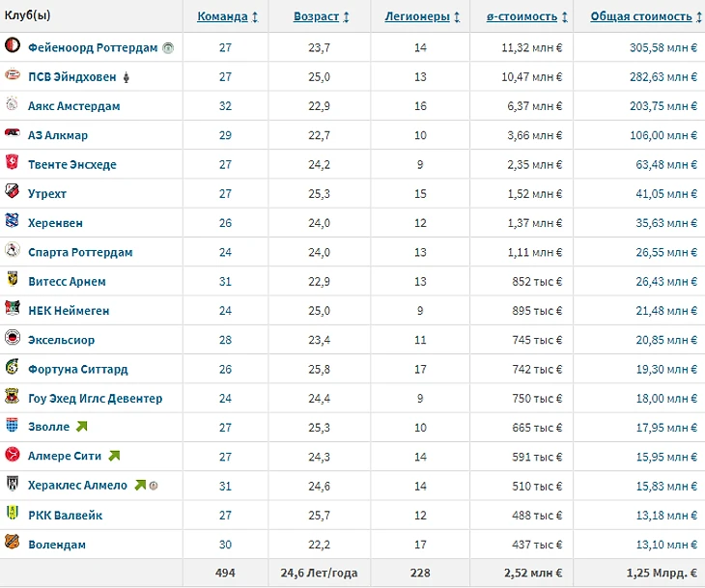
Task: Open АЗ Алкмар club page
Action: 58,135
